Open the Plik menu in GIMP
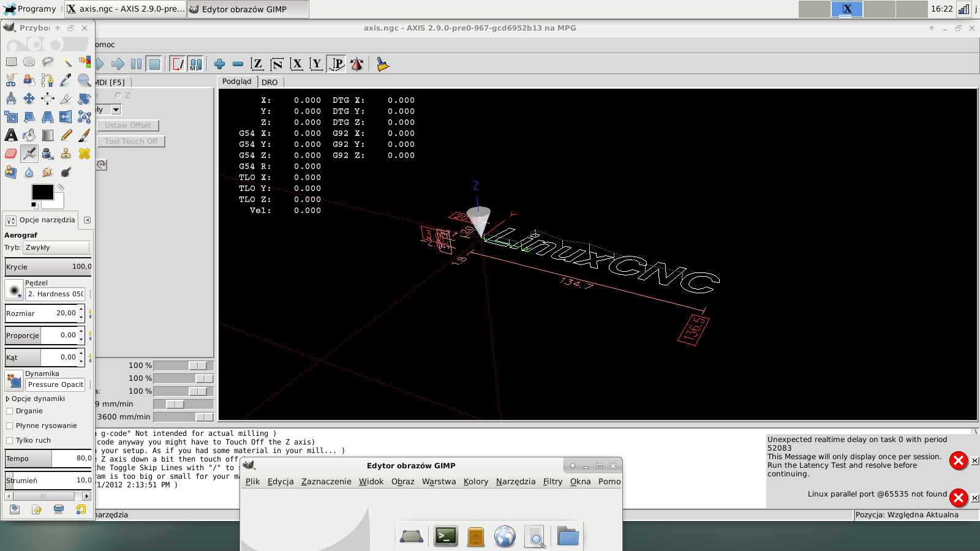 coord(252,481)
